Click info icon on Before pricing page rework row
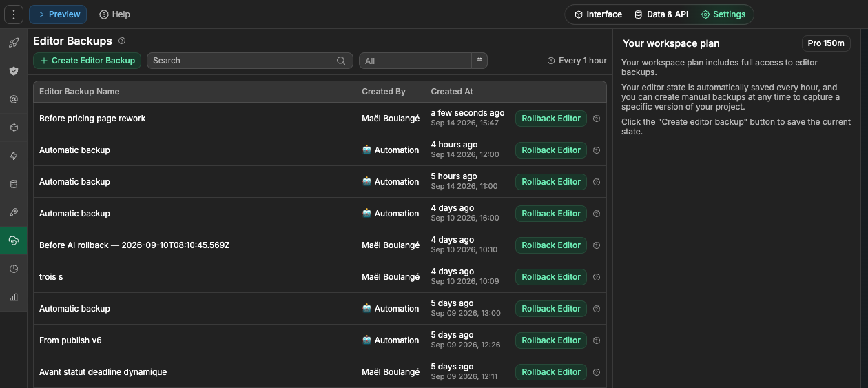 tap(597, 119)
